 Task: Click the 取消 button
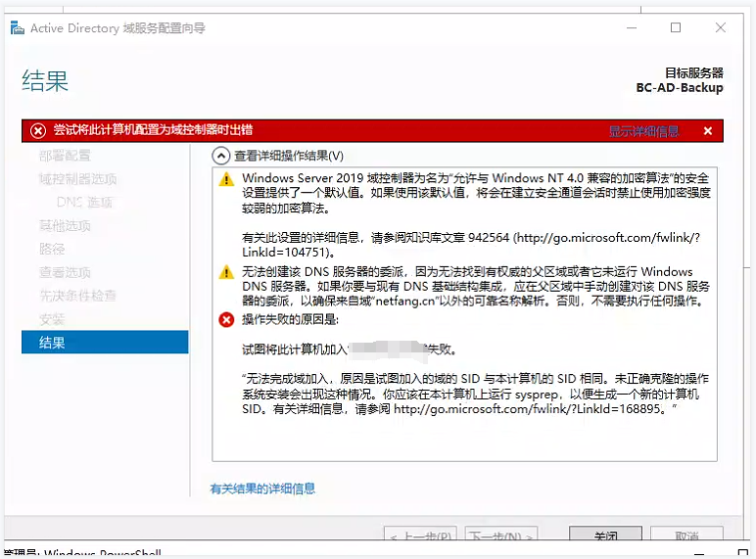coord(687,536)
